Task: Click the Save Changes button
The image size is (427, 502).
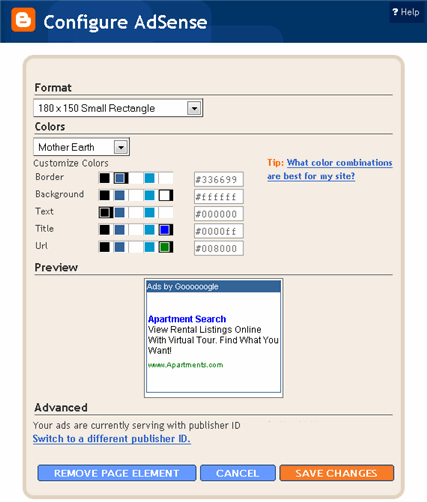Action: (x=337, y=473)
